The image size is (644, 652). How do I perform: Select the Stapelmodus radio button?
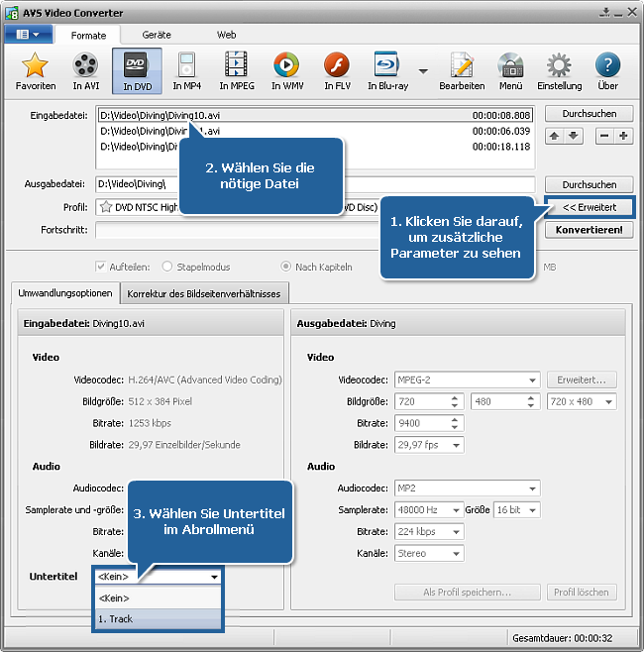167,267
